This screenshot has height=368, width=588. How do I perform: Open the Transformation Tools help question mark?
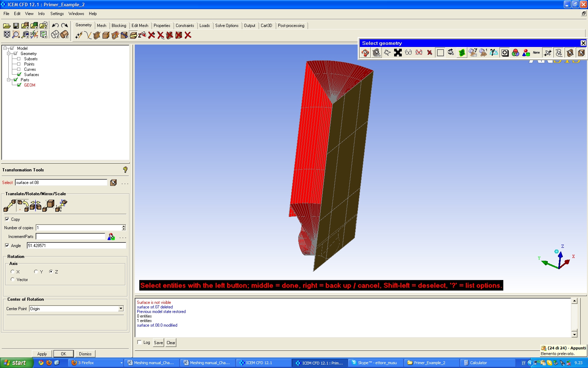tap(125, 170)
